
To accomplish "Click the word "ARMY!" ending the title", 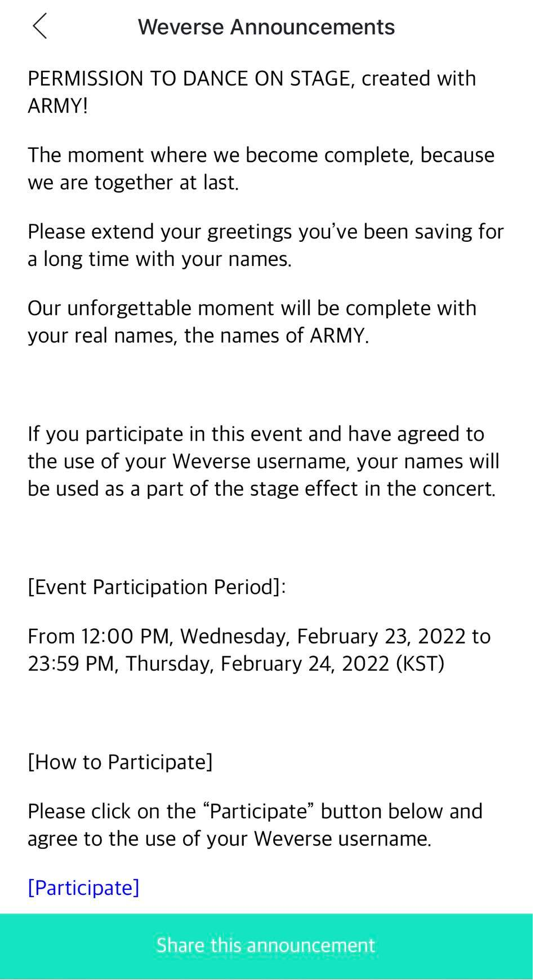I will (x=58, y=106).
